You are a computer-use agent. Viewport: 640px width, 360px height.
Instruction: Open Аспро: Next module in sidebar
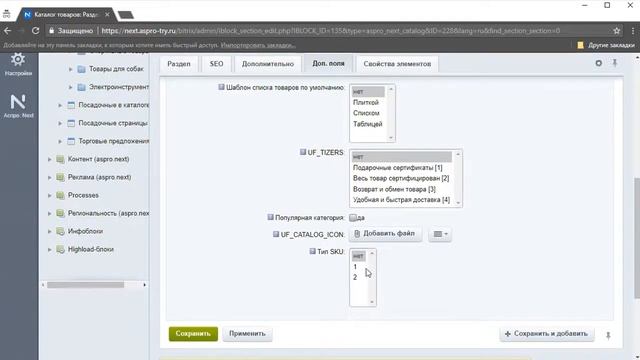pos(18,102)
